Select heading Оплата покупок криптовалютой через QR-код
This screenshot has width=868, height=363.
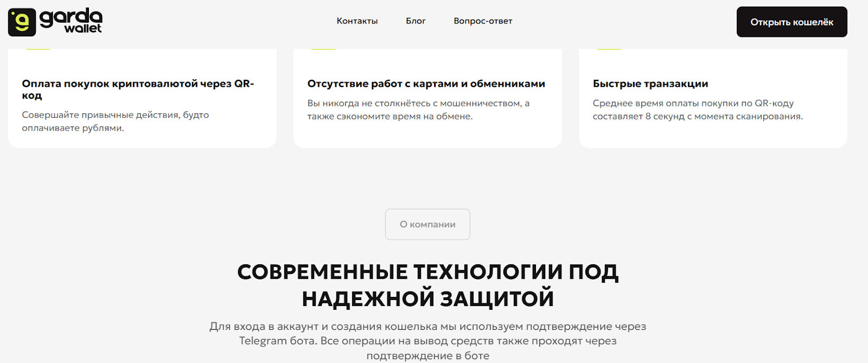coord(138,90)
